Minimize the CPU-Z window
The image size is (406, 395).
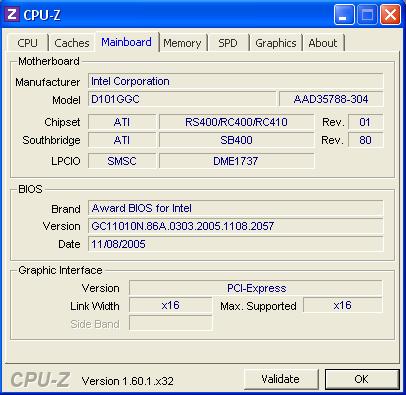(344, 15)
